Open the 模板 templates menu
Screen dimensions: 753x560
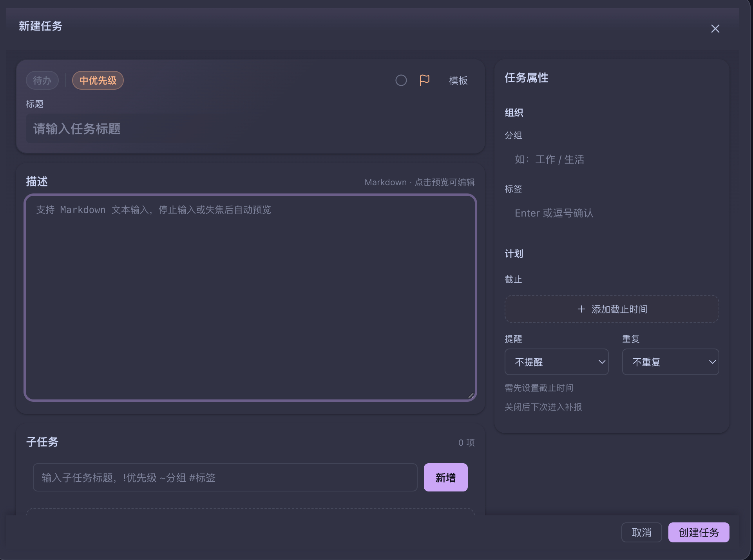(458, 80)
